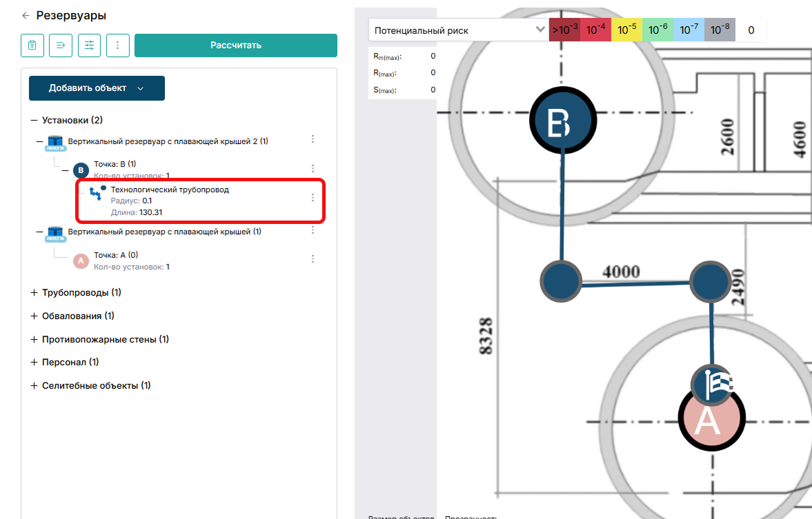Open the options menu for резервуар 2 (1)

point(313,139)
